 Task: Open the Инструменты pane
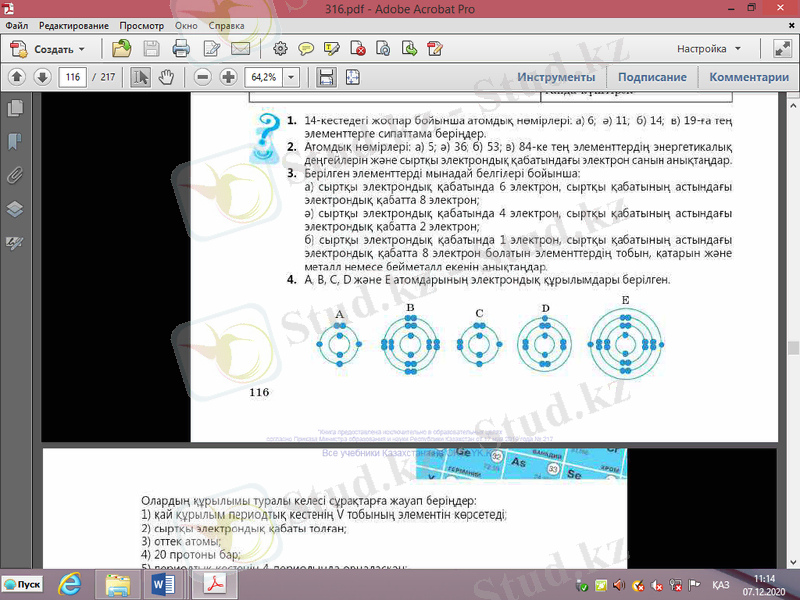556,77
